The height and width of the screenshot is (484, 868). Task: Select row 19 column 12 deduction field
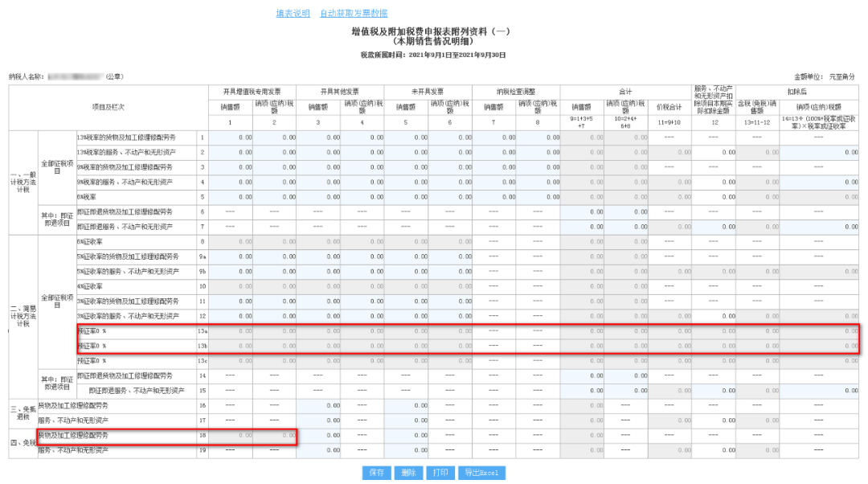click(714, 451)
